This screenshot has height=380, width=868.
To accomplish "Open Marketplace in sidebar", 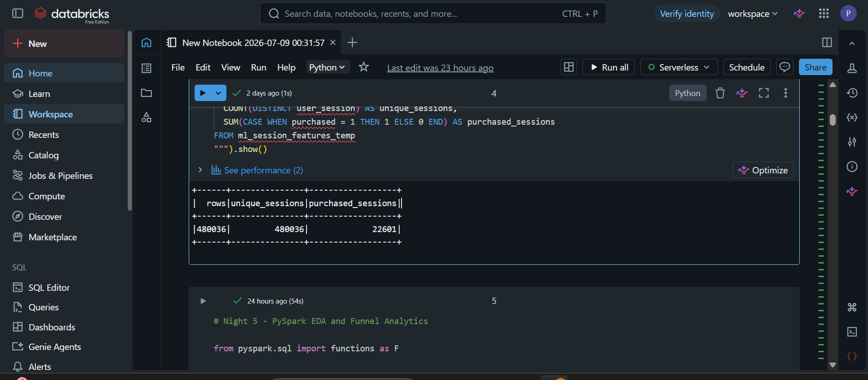I will point(64,237).
